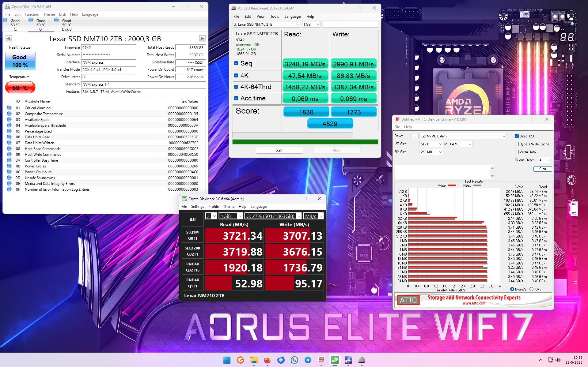The height and width of the screenshot is (367, 588).
Task: Open AS SSD 1 GB size dropdown
Action: click(311, 24)
